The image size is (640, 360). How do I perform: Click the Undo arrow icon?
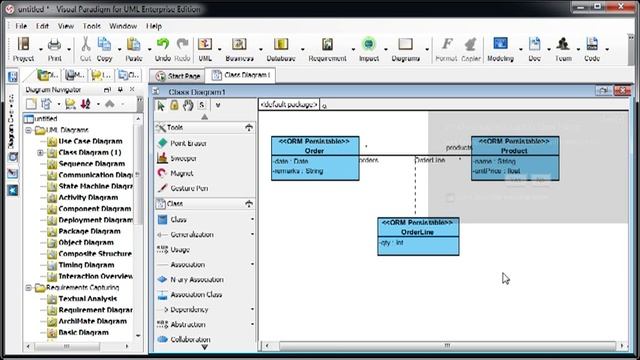pyautogui.click(x=163, y=44)
